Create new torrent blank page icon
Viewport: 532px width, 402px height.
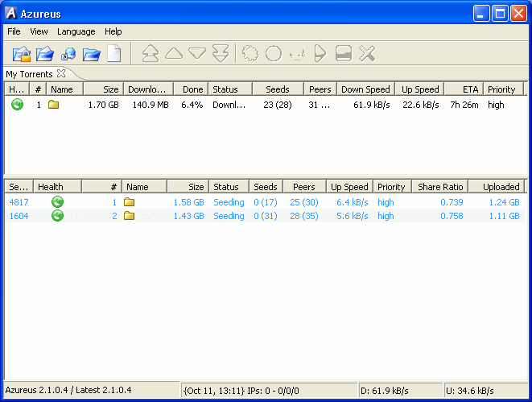[114, 54]
